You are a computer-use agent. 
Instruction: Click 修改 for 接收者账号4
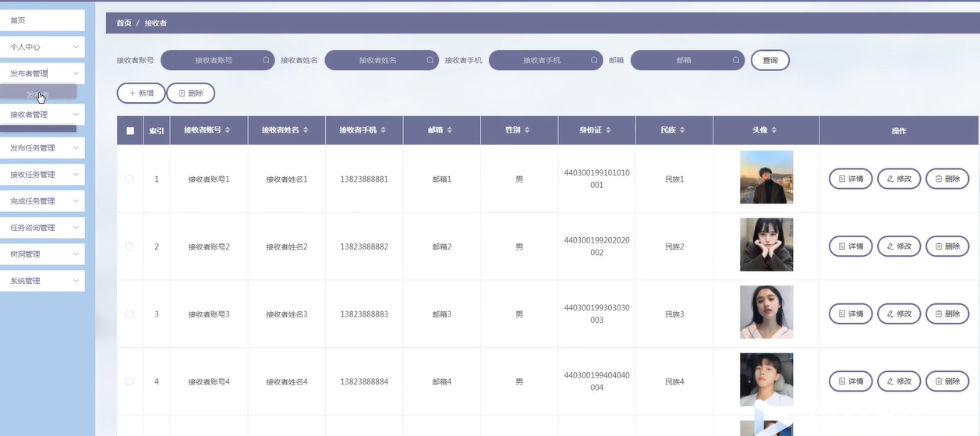[x=899, y=382]
